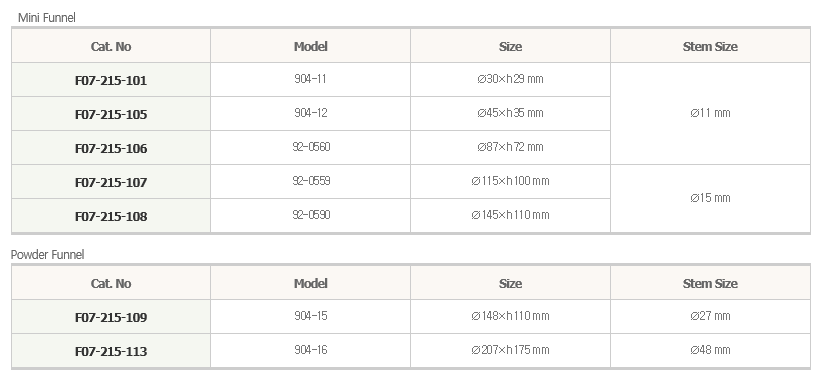Click the ∅15 mm stem size cell
This screenshot has width=831, height=382.
710,198
